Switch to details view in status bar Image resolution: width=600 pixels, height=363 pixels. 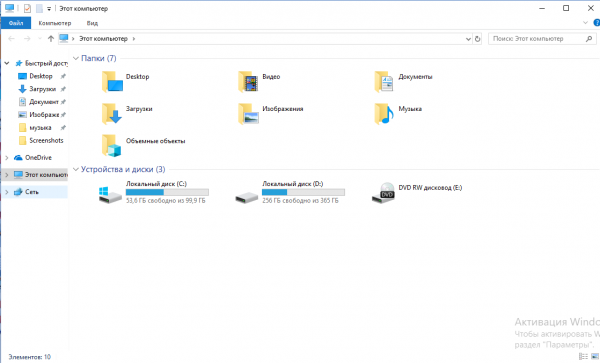click(x=583, y=356)
